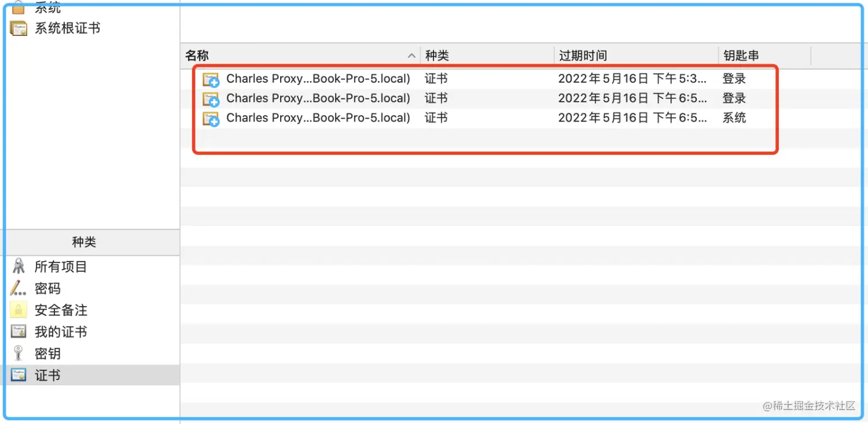
Task: Click 登录 keychain cell of 下午 6:5… row
Action: click(734, 98)
